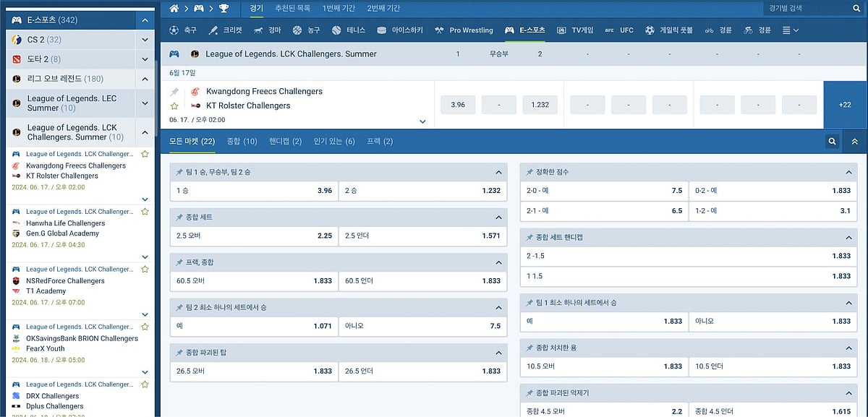Pin the 팀 1 승, 무승부, 팀 2 승 market
This screenshot has height=417, width=868.
[179, 172]
